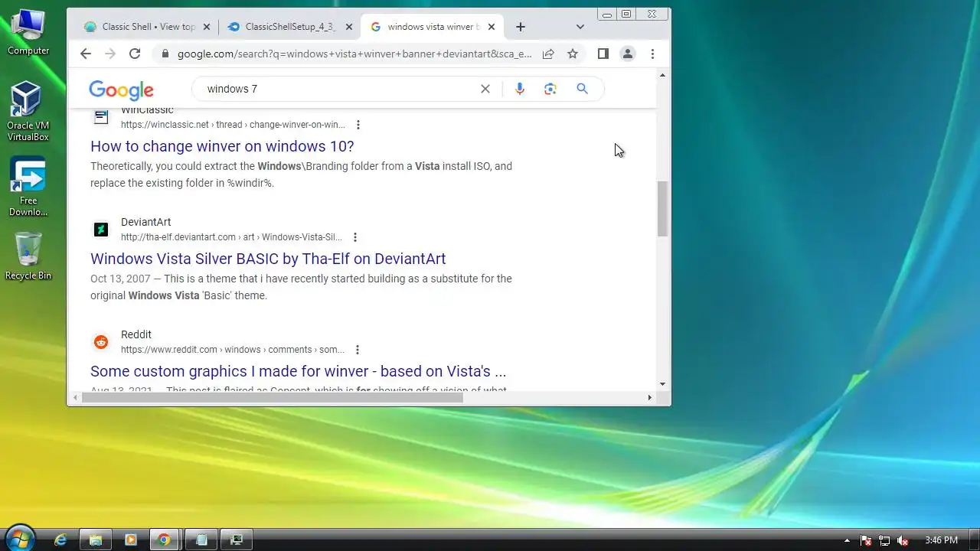The image size is (980, 551).
Task: Click the tha-elf.deviantart.com URL text
Action: pyautogui.click(x=231, y=237)
